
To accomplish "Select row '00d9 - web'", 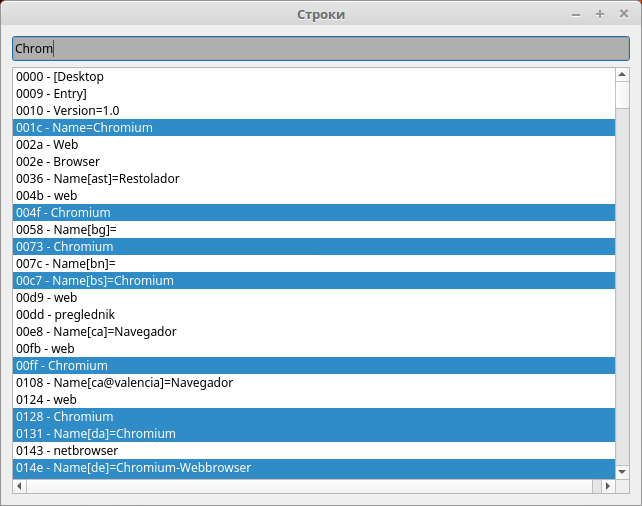I will coord(314,298).
